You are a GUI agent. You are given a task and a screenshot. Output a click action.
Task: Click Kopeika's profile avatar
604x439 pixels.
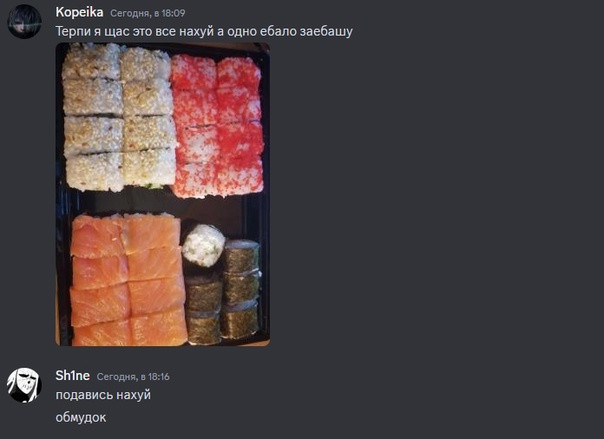coord(24,22)
